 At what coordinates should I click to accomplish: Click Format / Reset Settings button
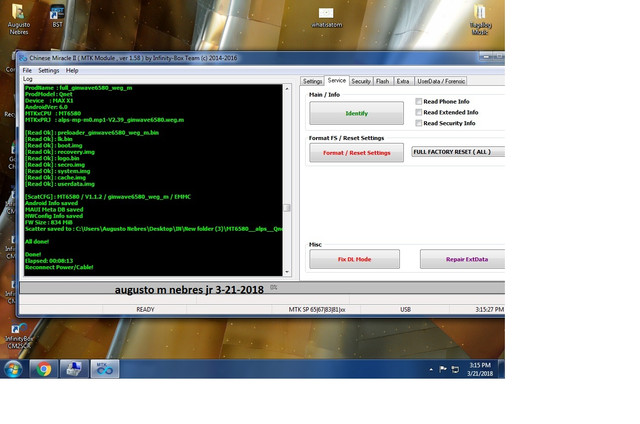click(356, 153)
